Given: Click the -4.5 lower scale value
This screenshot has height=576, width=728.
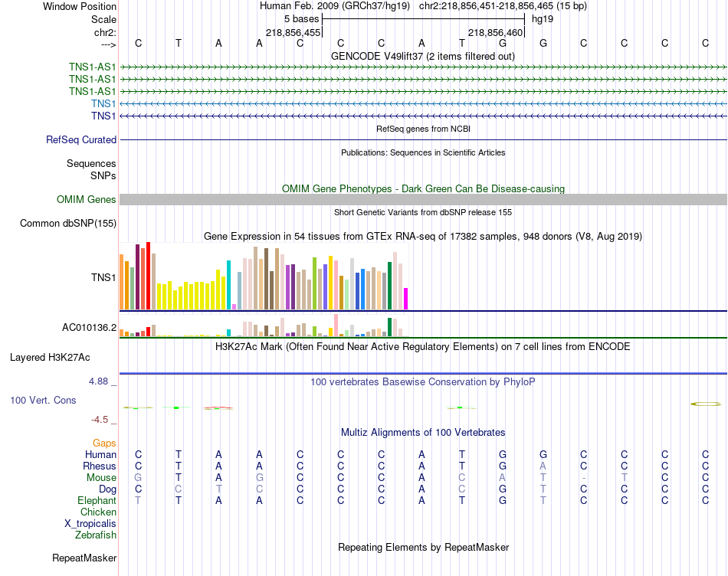Looking at the screenshot, I should (100, 420).
